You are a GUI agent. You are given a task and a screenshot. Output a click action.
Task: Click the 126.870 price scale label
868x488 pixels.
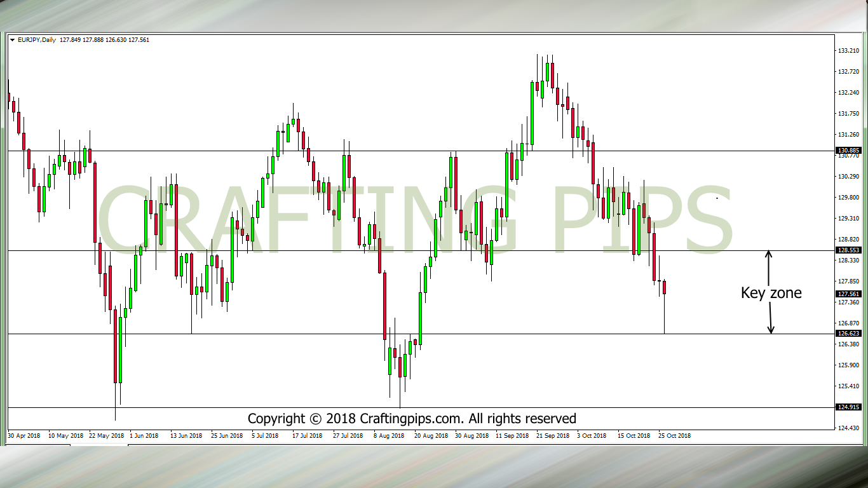click(x=849, y=323)
